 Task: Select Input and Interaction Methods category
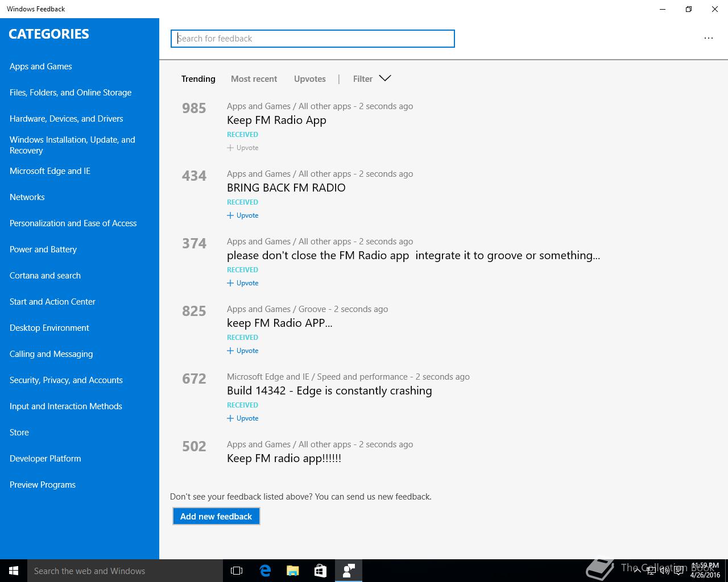(66, 406)
